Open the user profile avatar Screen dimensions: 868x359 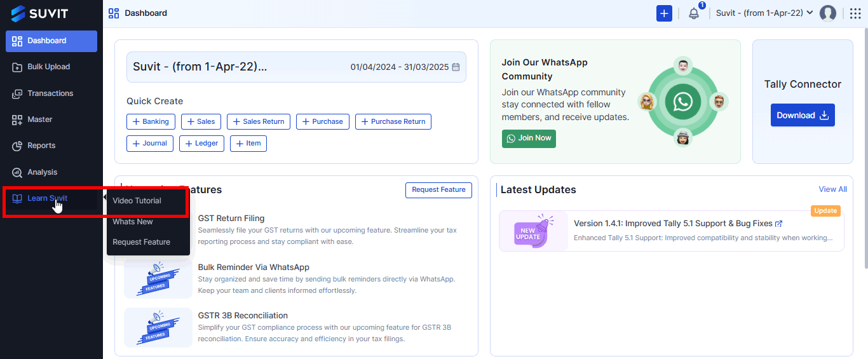pos(828,13)
